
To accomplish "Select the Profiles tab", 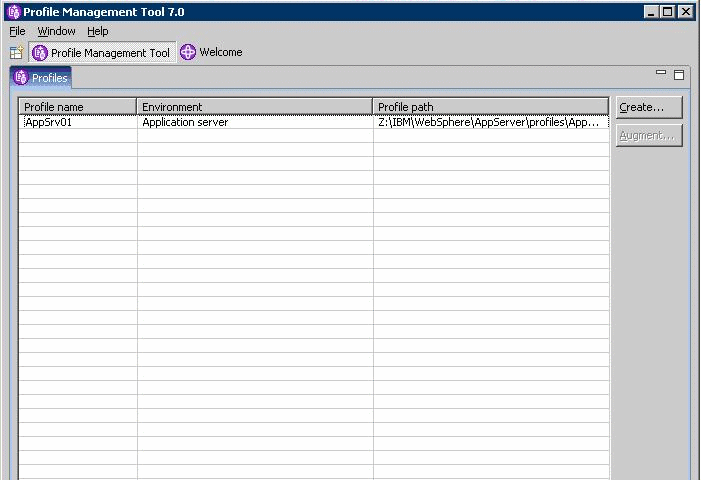I will (x=41, y=78).
